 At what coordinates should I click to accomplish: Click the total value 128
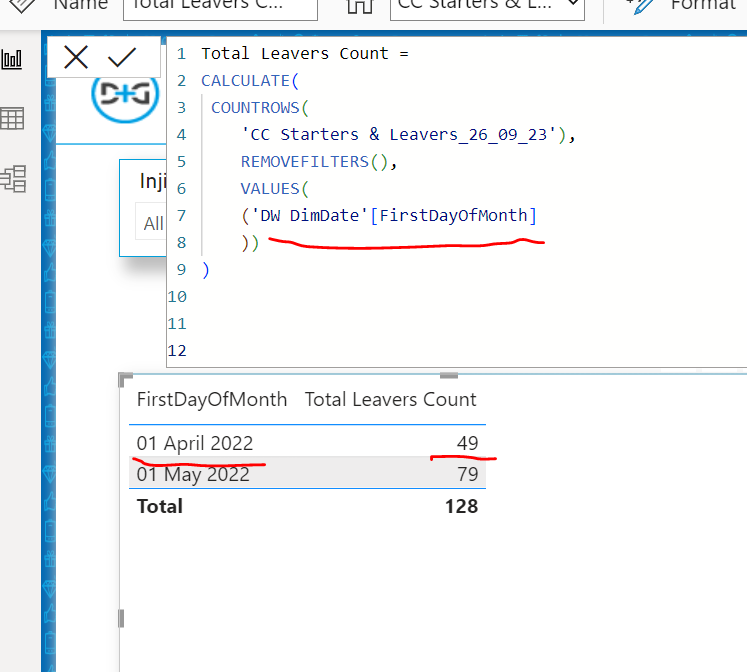point(461,506)
